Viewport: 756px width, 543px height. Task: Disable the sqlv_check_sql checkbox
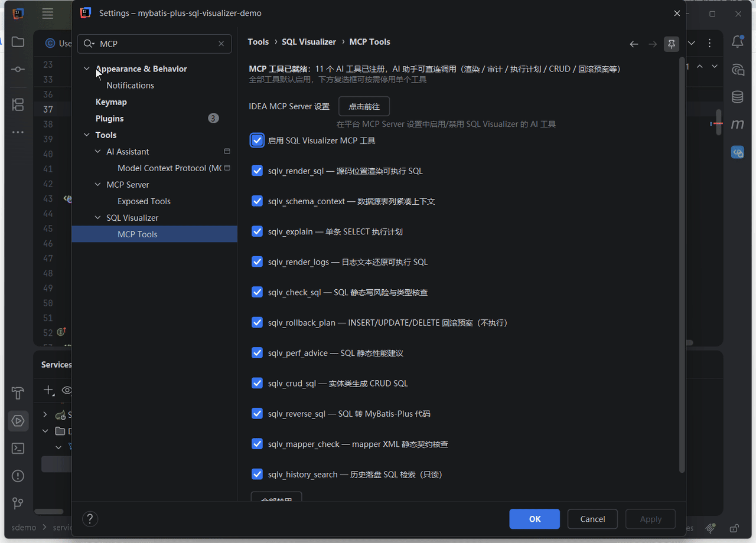click(257, 292)
